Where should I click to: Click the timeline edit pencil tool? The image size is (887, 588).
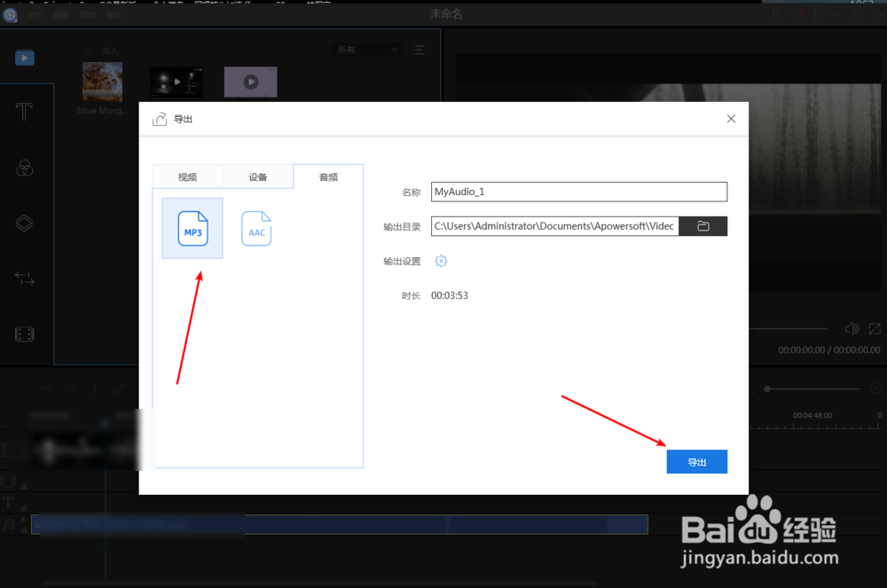coord(119,388)
